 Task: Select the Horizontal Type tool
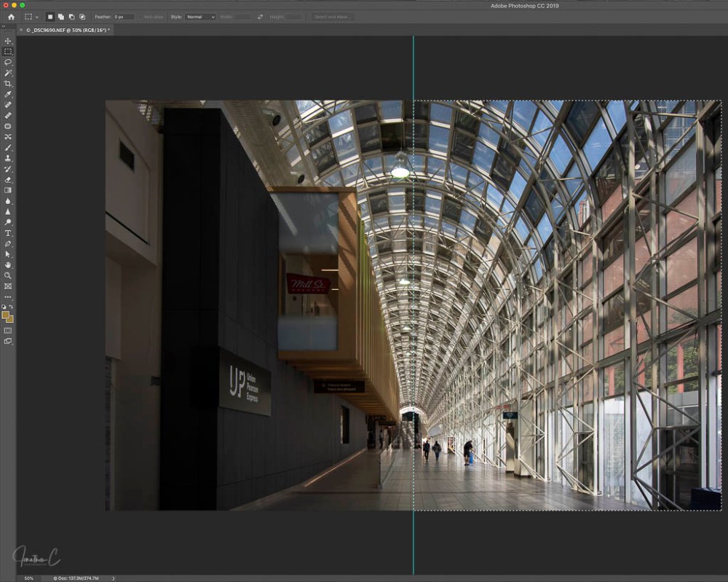click(8, 233)
